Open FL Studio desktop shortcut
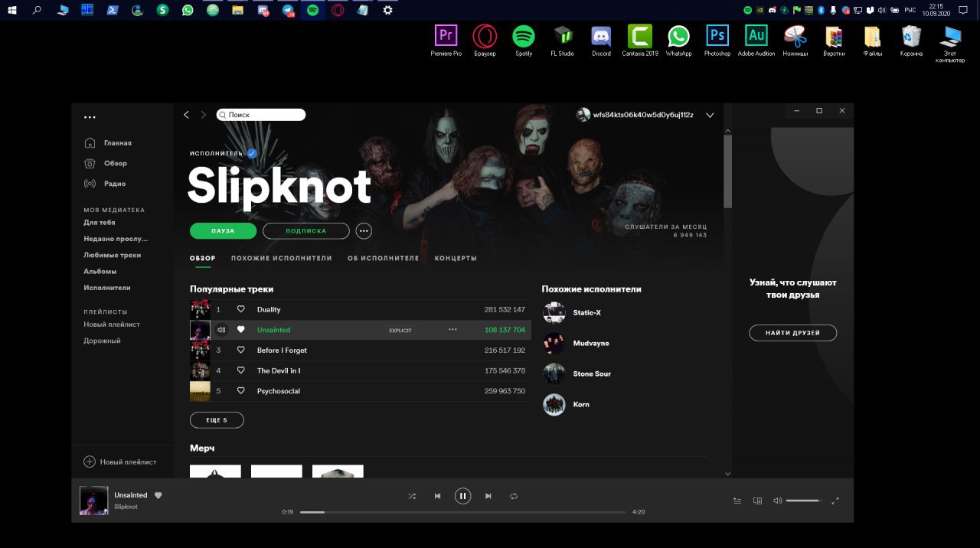 (563, 41)
